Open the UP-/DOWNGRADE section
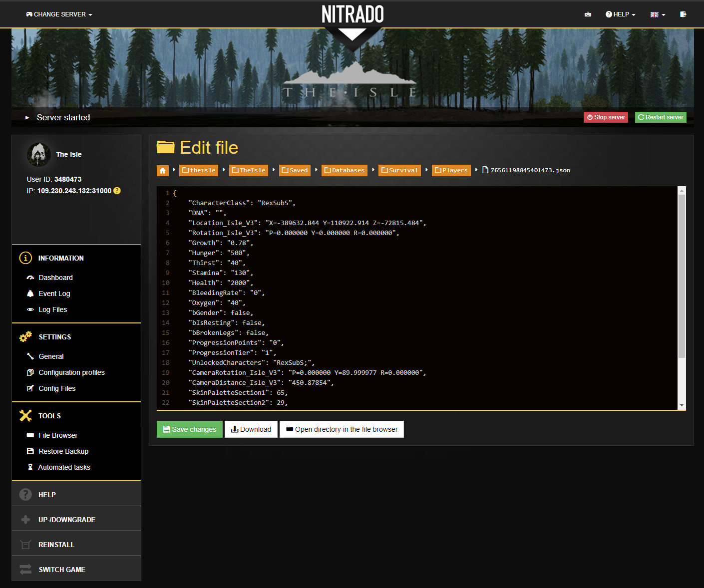 pyautogui.click(x=76, y=519)
